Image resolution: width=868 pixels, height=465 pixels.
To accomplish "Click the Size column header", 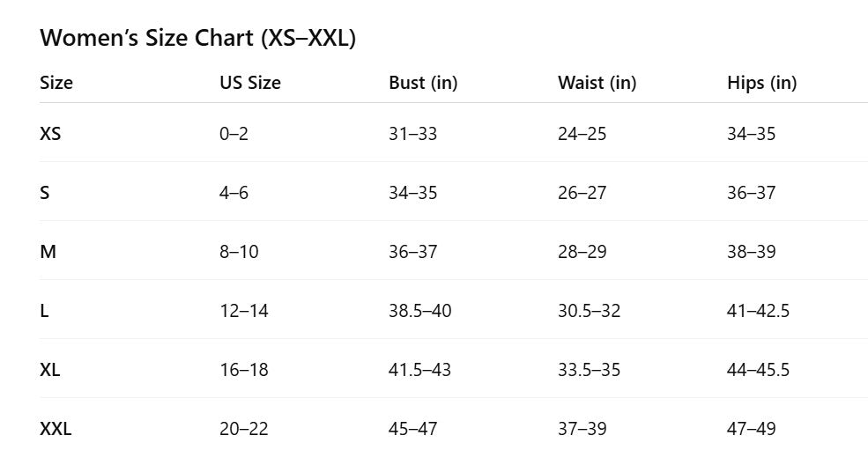I will 56,84.
